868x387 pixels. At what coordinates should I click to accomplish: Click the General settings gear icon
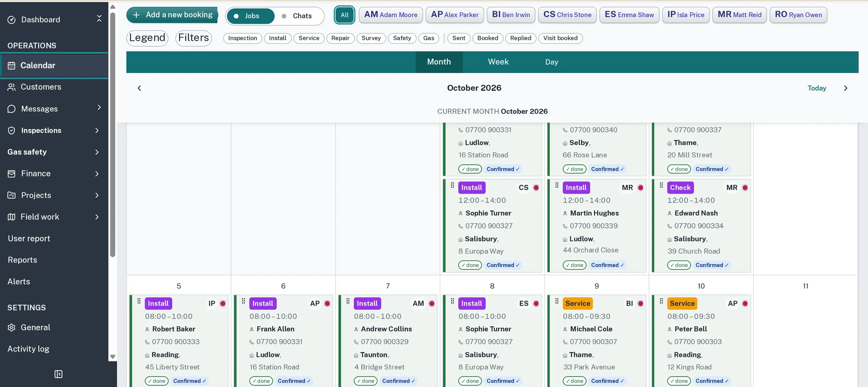coord(12,327)
